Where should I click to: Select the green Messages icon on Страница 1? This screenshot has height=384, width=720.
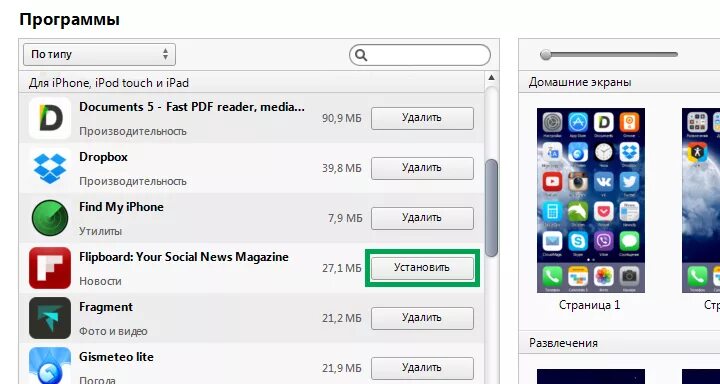629,241
